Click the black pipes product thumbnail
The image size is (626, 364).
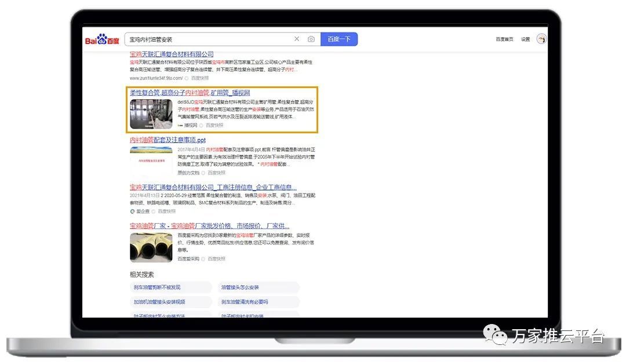point(151,247)
